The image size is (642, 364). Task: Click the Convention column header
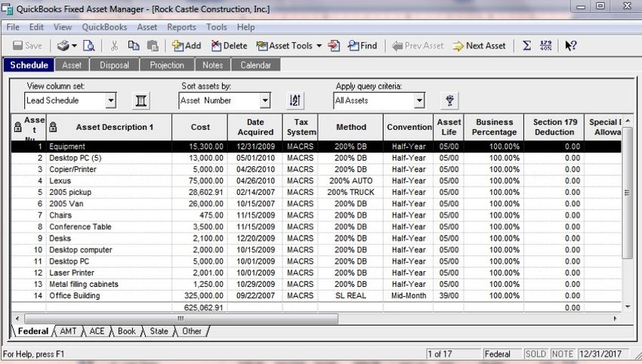(x=409, y=127)
